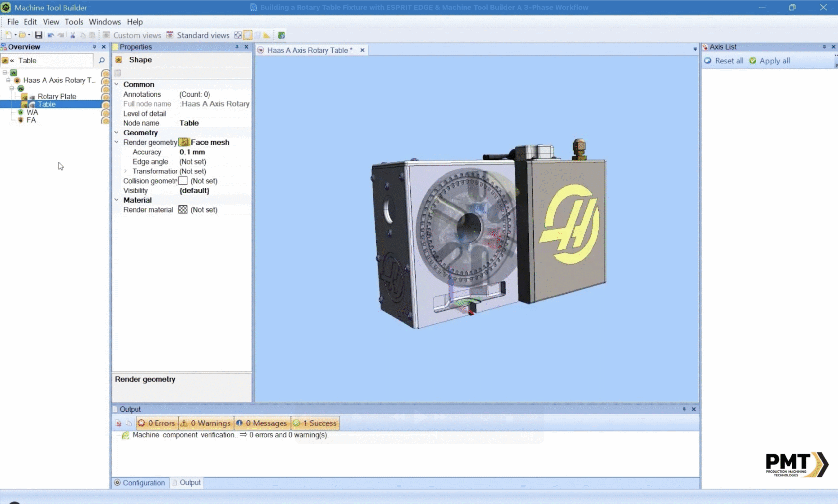Open the Help menu

pos(135,22)
